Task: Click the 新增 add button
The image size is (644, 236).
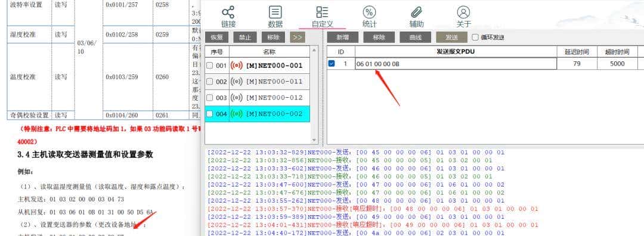Action: coord(342,38)
